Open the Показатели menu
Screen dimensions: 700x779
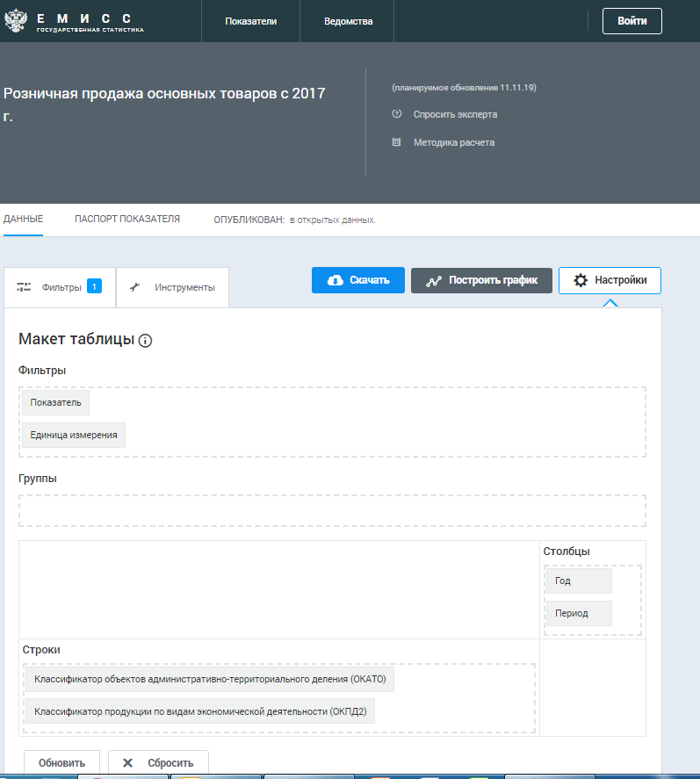(x=250, y=21)
